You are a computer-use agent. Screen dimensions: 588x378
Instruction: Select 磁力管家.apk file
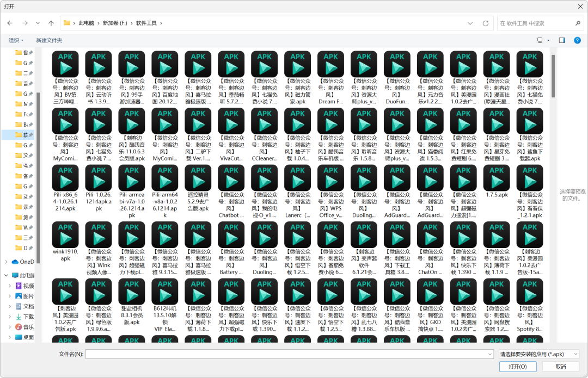298,78
